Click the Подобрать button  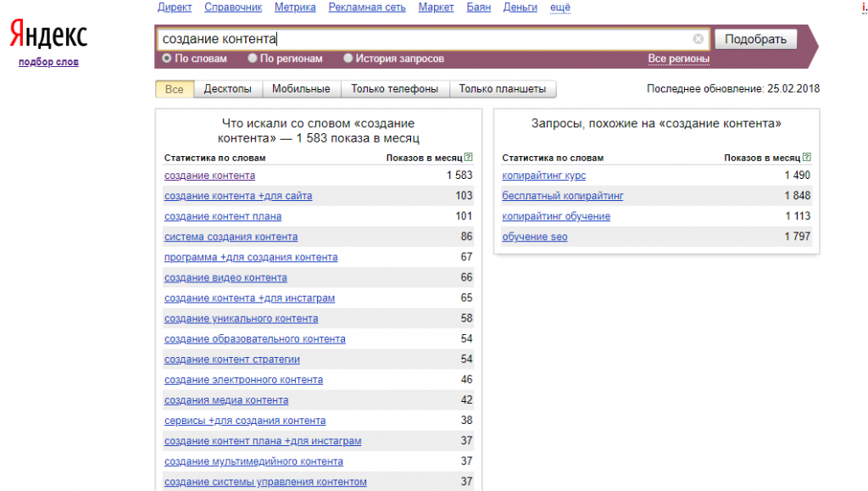pyautogui.click(x=755, y=39)
